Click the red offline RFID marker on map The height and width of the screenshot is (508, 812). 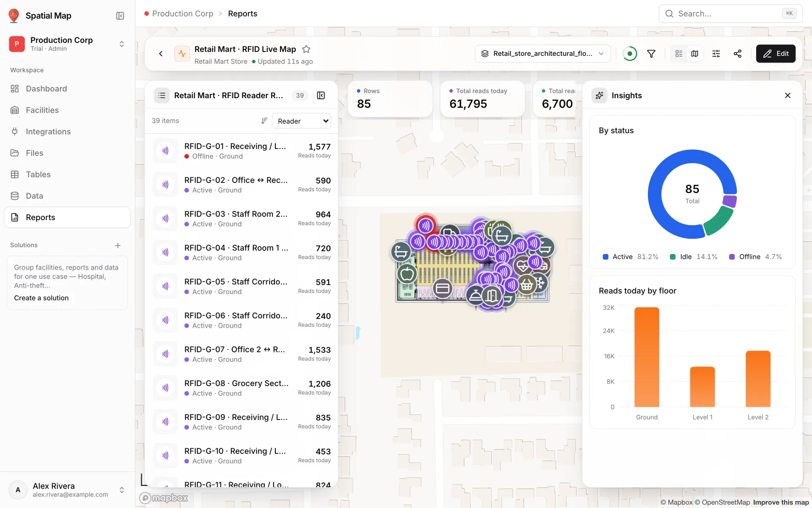426,226
